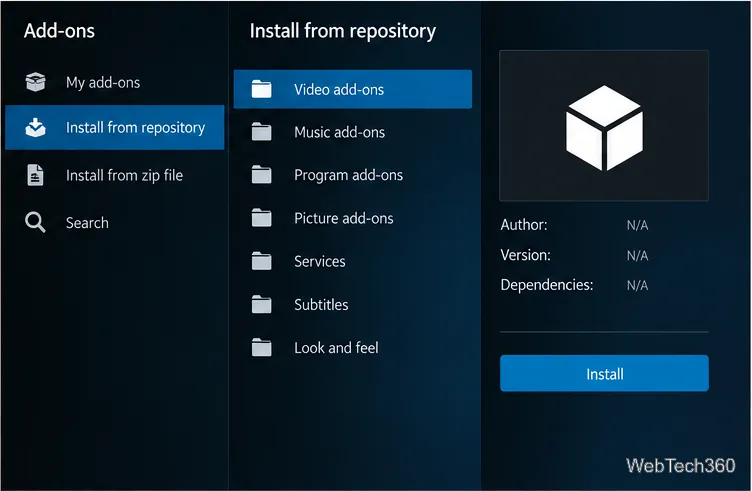Open the Video add-ons category
This screenshot has height=491, width=752.
(x=352, y=89)
